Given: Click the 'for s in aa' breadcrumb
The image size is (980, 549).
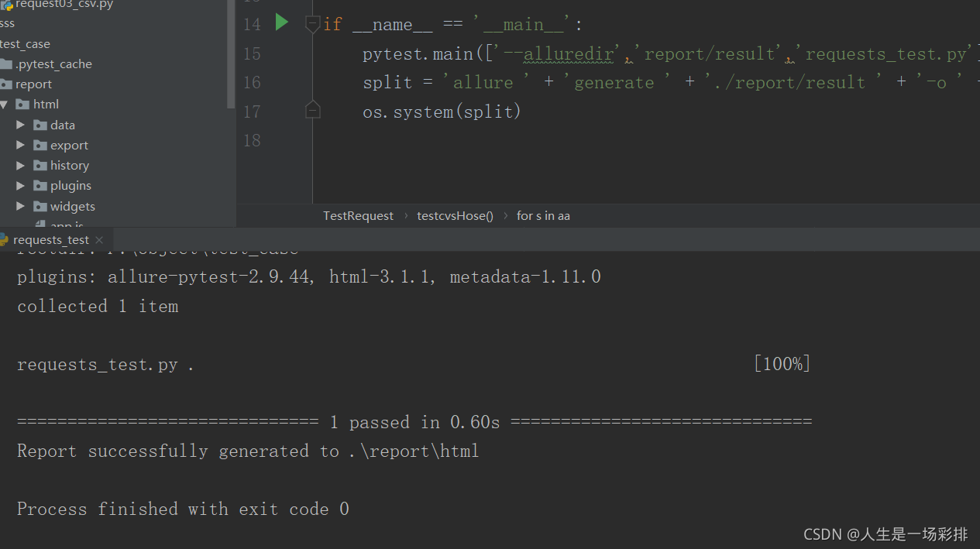Looking at the screenshot, I should (x=543, y=216).
